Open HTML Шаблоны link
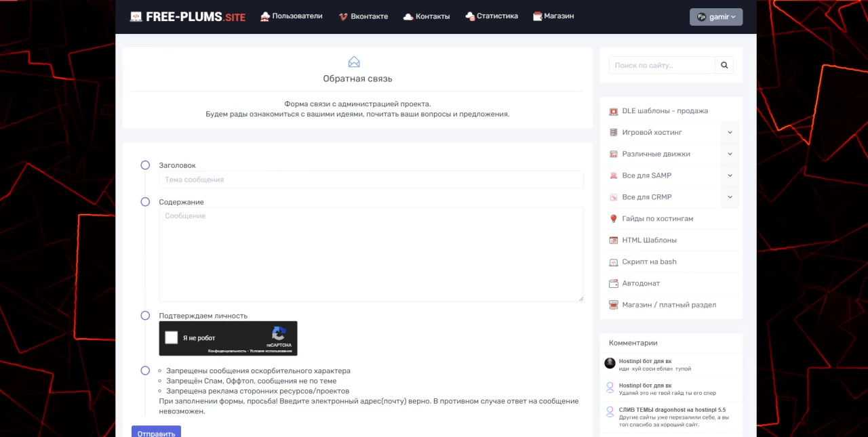The width and height of the screenshot is (868, 437). (x=649, y=241)
